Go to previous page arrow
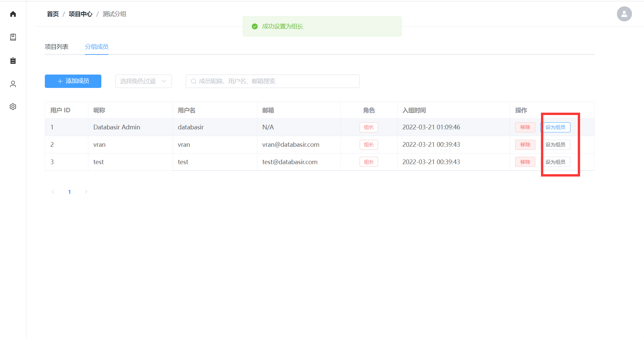The height and width of the screenshot is (338, 644). point(53,192)
